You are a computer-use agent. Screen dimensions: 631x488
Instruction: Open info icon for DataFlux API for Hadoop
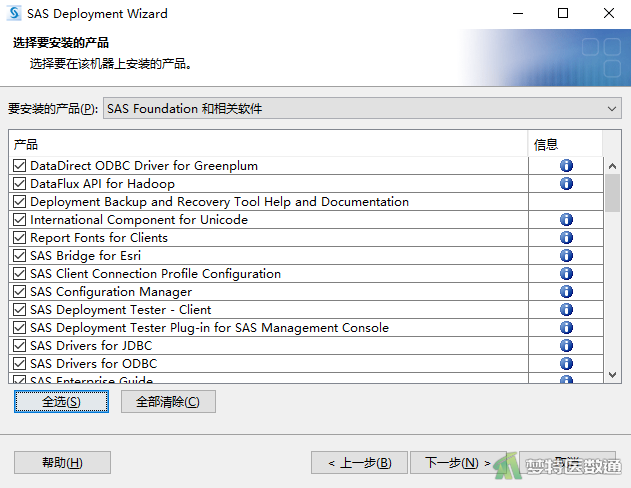pos(566,183)
